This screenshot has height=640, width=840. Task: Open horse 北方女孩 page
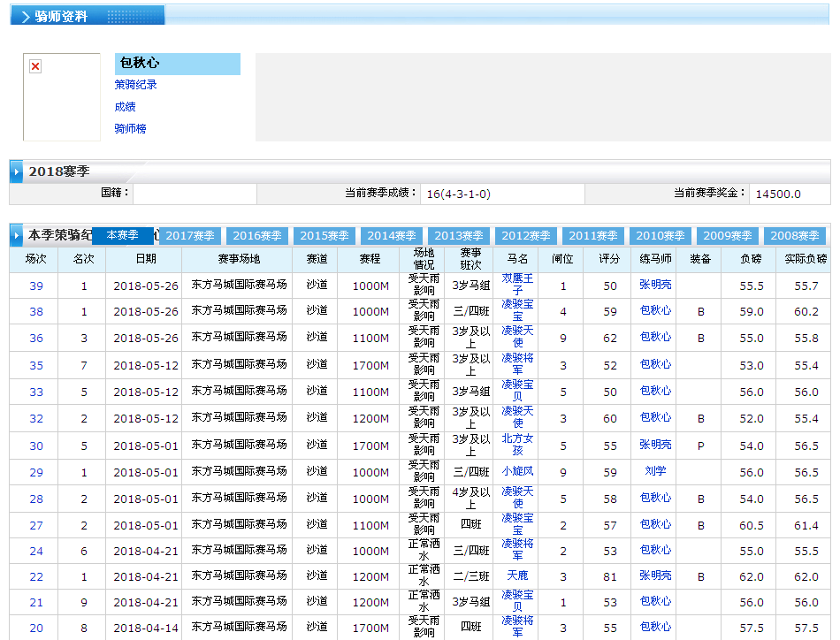pos(517,445)
